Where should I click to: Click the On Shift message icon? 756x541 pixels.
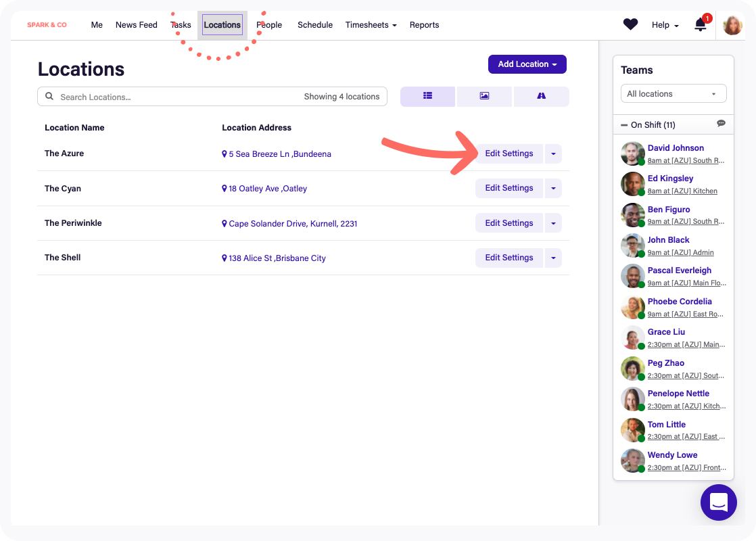click(721, 124)
